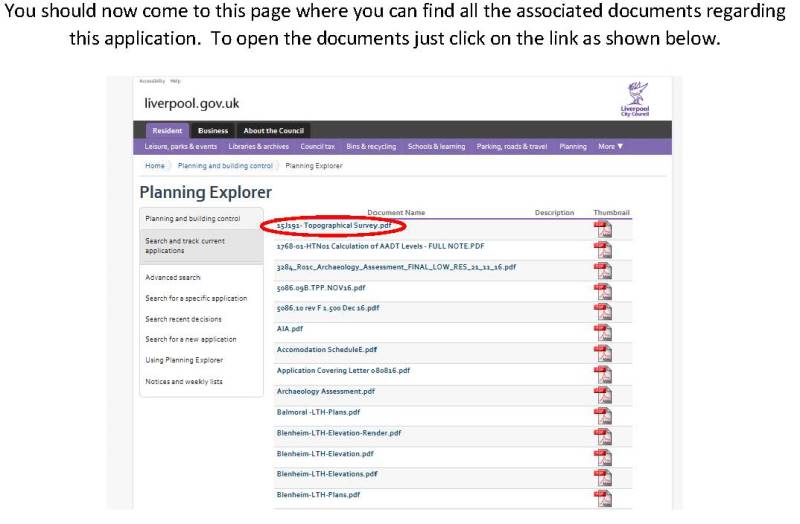
Task: Open PDF icon for Archaeology Assessment.pdf
Action: pos(603,395)
